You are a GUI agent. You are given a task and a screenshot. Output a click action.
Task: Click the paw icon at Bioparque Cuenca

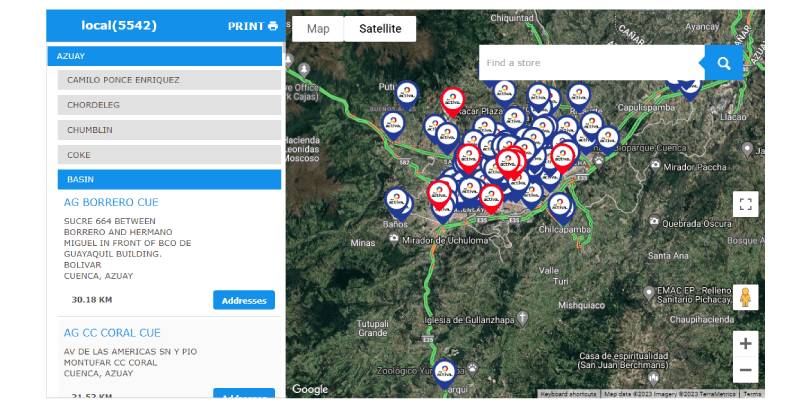pyautogui.click(x=599, y=160)
